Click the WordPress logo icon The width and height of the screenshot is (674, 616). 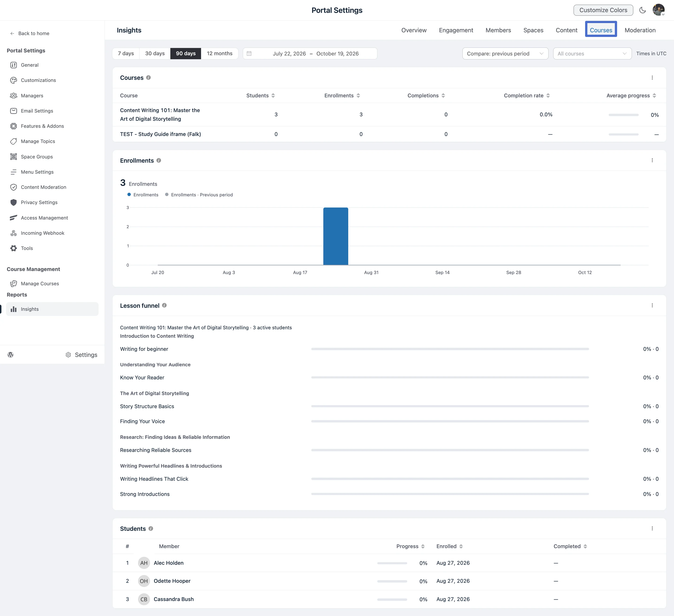(x=11, y=355)
